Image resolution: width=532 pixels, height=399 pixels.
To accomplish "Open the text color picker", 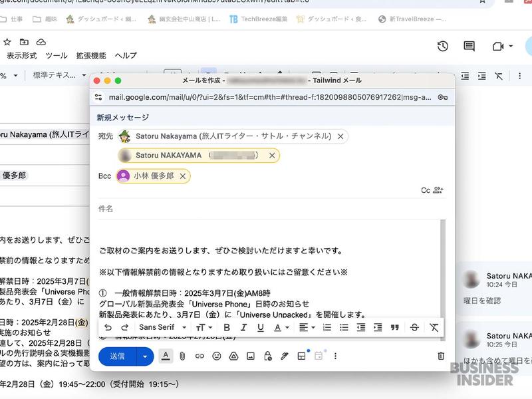I will pos(281,327).
